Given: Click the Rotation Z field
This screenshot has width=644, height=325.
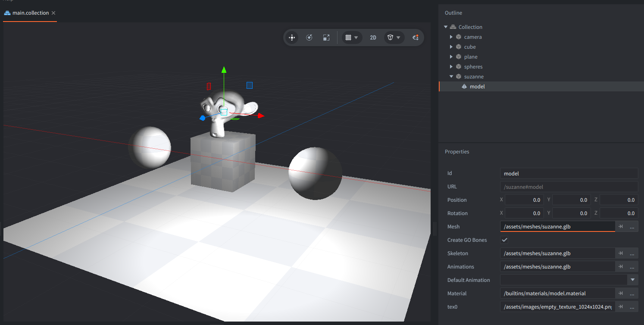Looking at the screenshot, I should 619,213.
